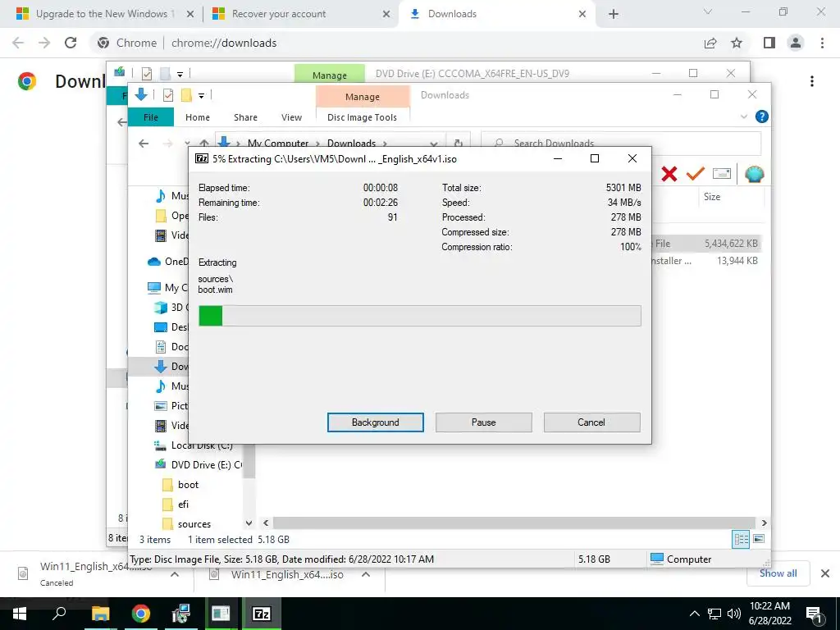Cancel the extraction
Viewport: 840px width, 630px height.
[x=591, y=422]
